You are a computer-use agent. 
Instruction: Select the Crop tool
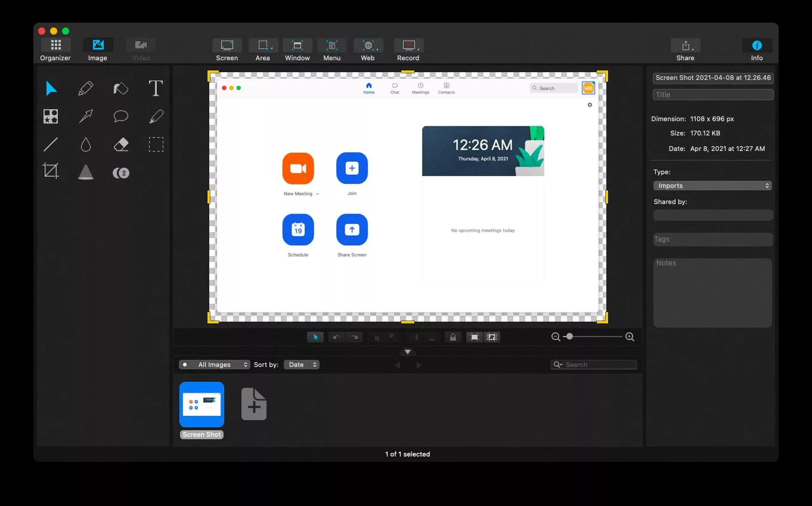51,172
